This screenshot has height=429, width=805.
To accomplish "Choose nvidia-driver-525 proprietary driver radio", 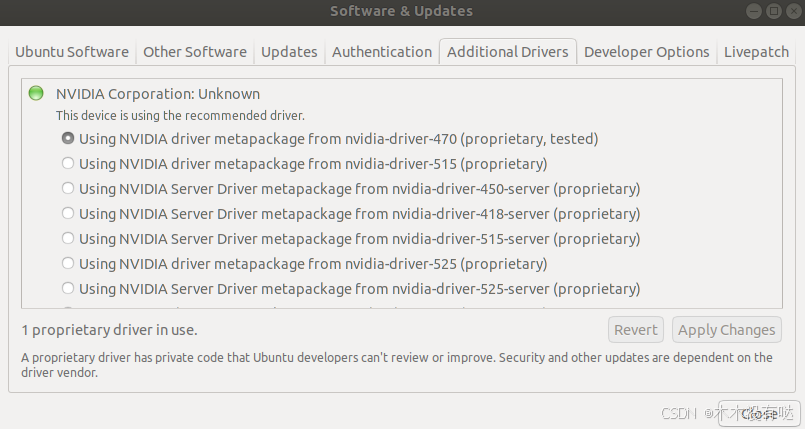I will pyautogui.click(x=68, y=263).
